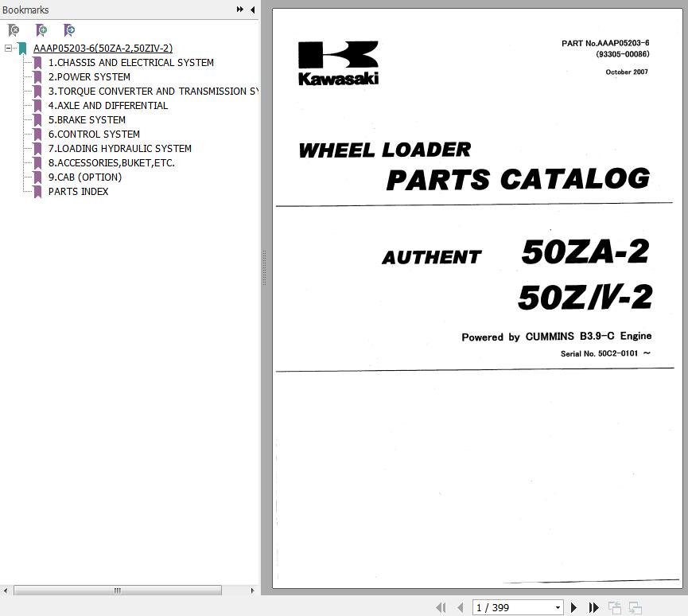Go to the next page
Image resolution: width=688 pixels, height=616 pixels.
click(x=573, y=608)
